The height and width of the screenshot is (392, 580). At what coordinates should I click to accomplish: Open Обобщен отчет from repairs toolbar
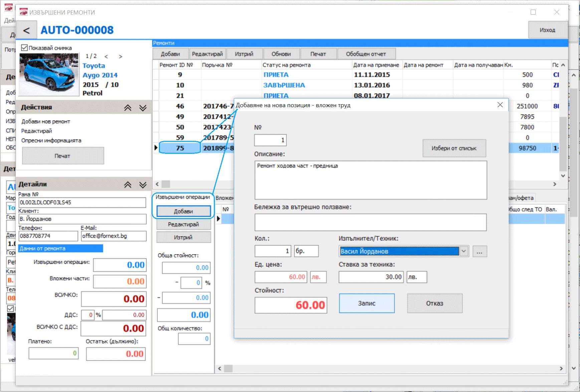coord(366,54)
